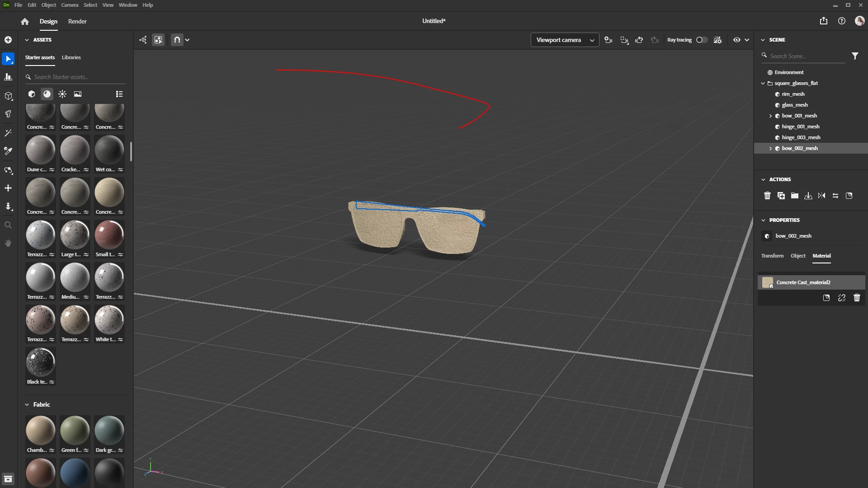The width and height of the screenshot is (868, 488).
Task: Click the Group folder icon in Actions
Action: tap(794, 196)
